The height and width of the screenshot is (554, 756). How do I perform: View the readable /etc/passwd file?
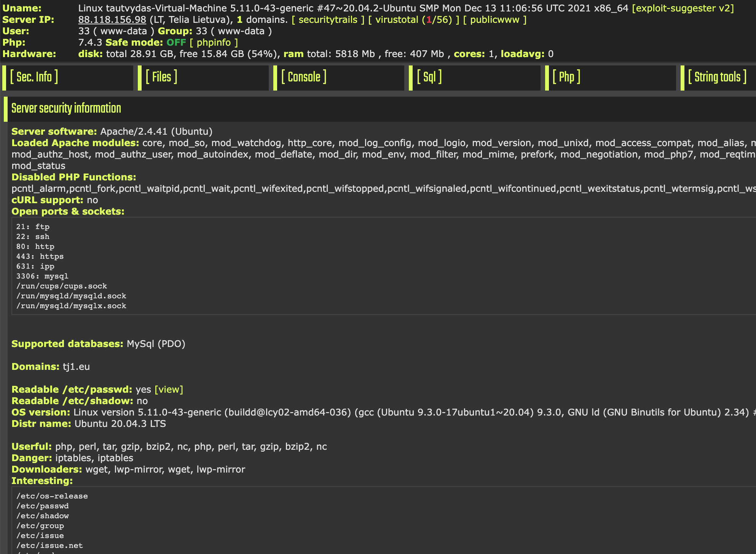[x=169, y=390]
